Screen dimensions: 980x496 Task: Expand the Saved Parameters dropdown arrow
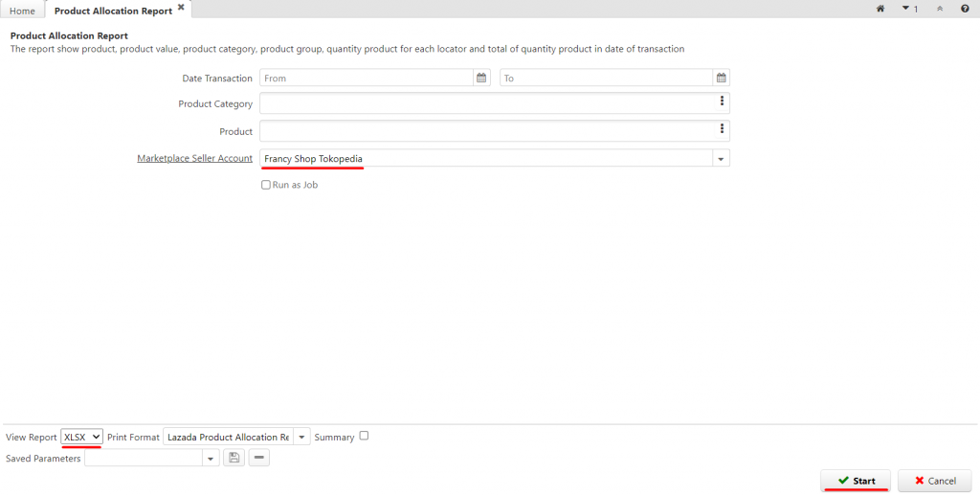[211, 459]
